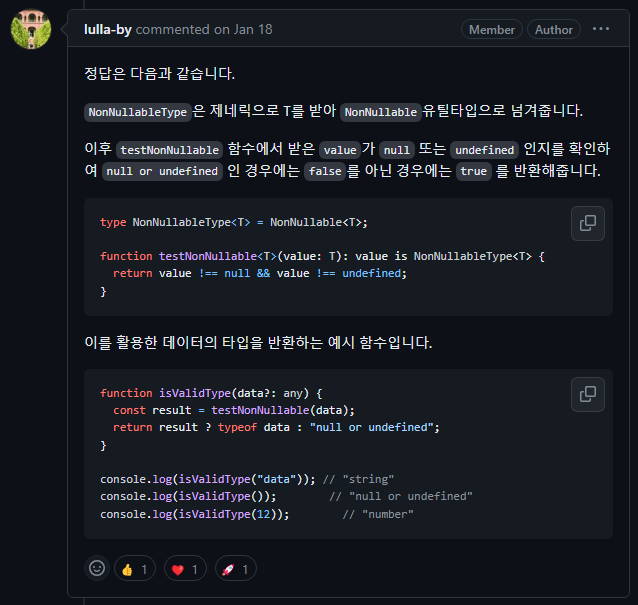Click the Member badge
The width and height of the screenshot is (638, 605).
tap(492, 29)
